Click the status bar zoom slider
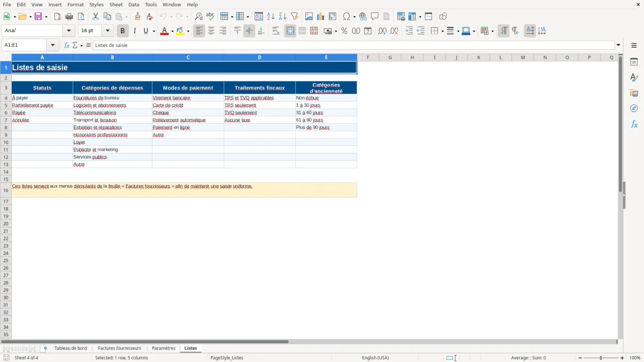The width and height of the screenshot is (644, 362). (x=601, y=358)
